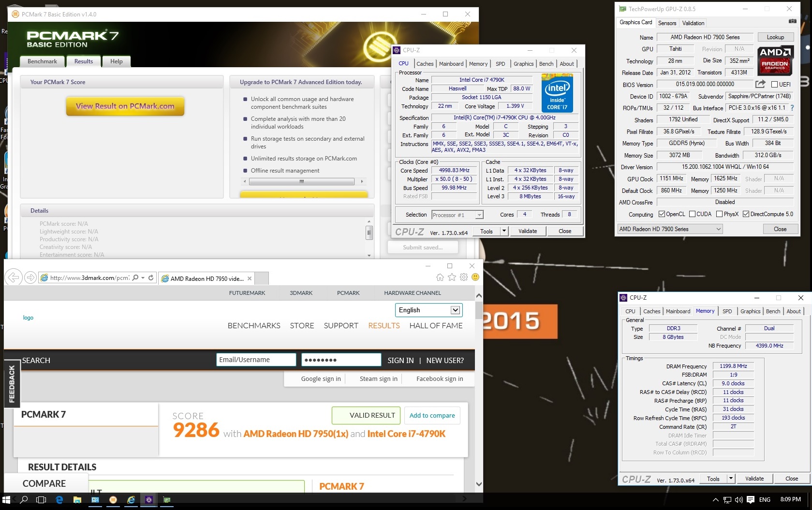Open the browser home icon
Viewport: 812px width, 510px height.
(x=440, y=277)
